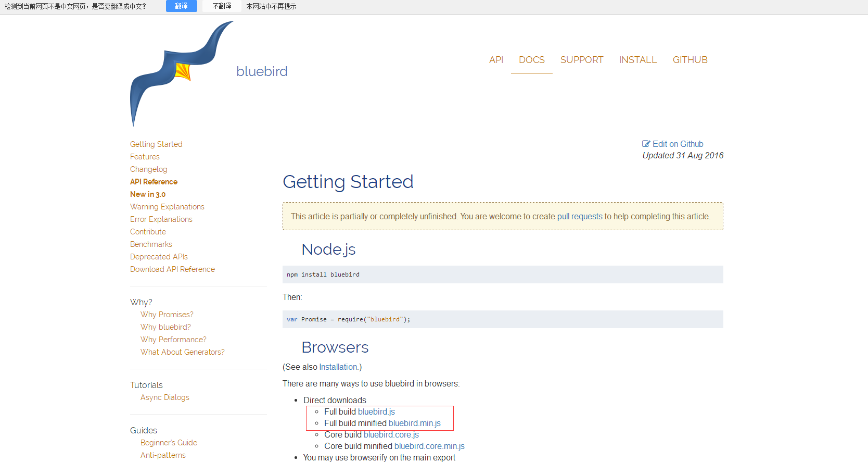The height and width of the screenshot is (462, 868).
Task: Open the Installation link under Browsers
Action: coord(338,367)
